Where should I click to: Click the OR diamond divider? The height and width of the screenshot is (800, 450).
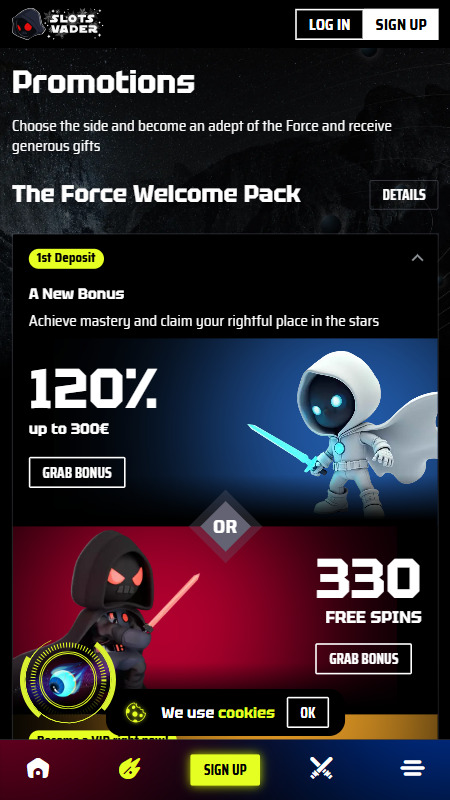[x=225, y=526]
